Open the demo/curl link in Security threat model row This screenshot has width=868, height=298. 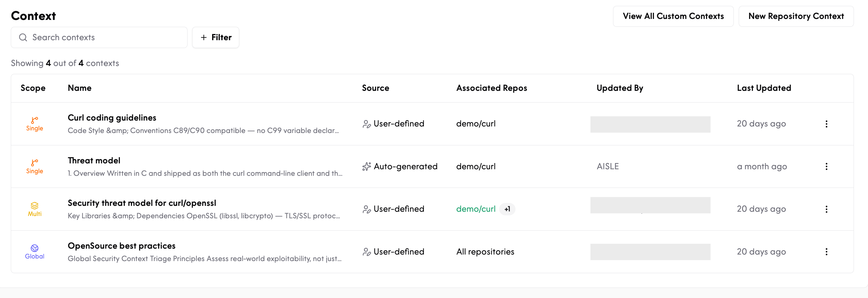476,209
